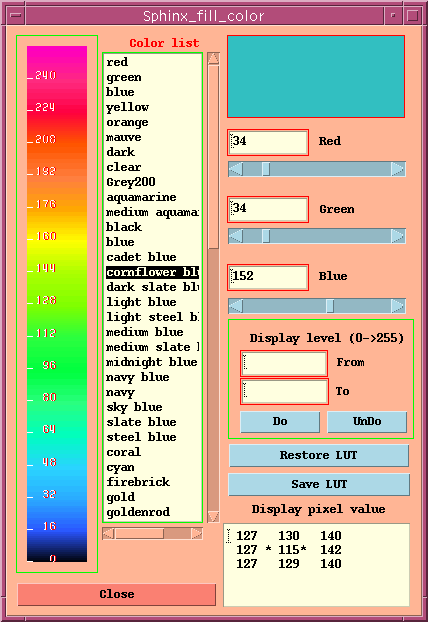Select 'medium slate' in the color list
Image resolution: width=428 pixels, height=622 pixels.
(152, 347)
